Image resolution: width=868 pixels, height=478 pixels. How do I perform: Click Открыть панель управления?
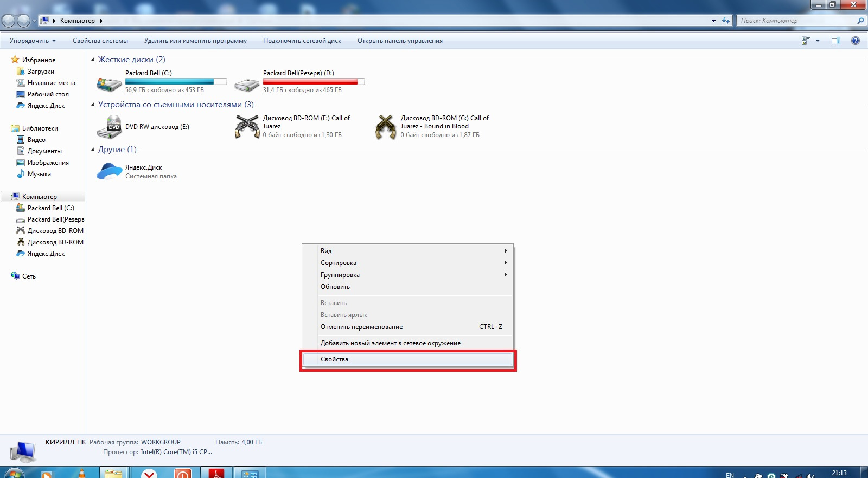400,41
